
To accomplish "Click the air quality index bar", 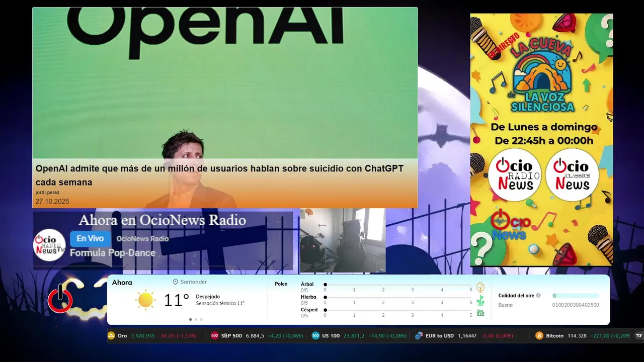I will click(x=576, y=296).
